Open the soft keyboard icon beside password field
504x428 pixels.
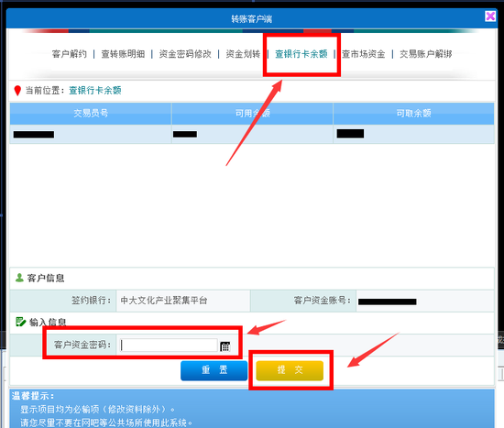point(225,346)
